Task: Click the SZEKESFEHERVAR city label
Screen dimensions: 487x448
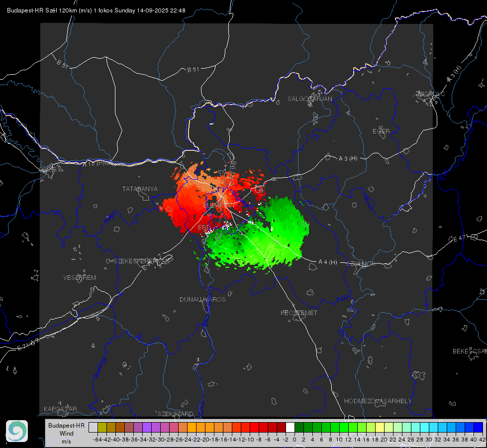Action: tap(141, 261)
